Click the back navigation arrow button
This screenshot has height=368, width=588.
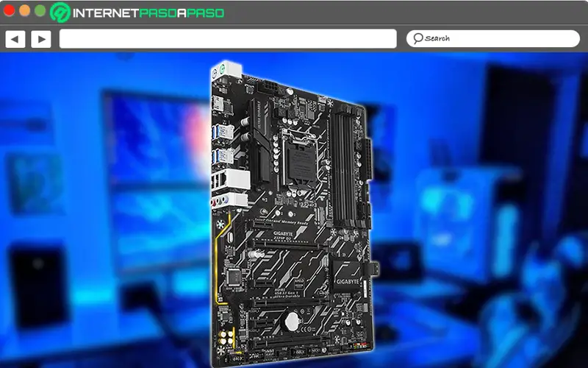pyautogui.click(x=15, y=39)
